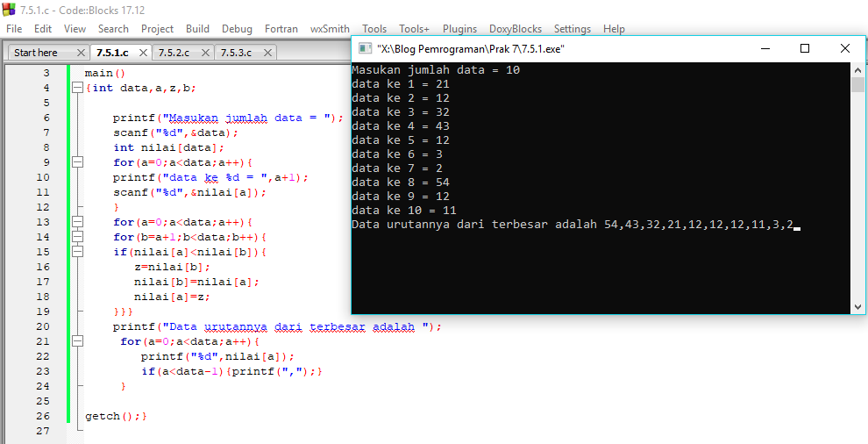Open the DoxyBlocks menu

coord(516,29)
